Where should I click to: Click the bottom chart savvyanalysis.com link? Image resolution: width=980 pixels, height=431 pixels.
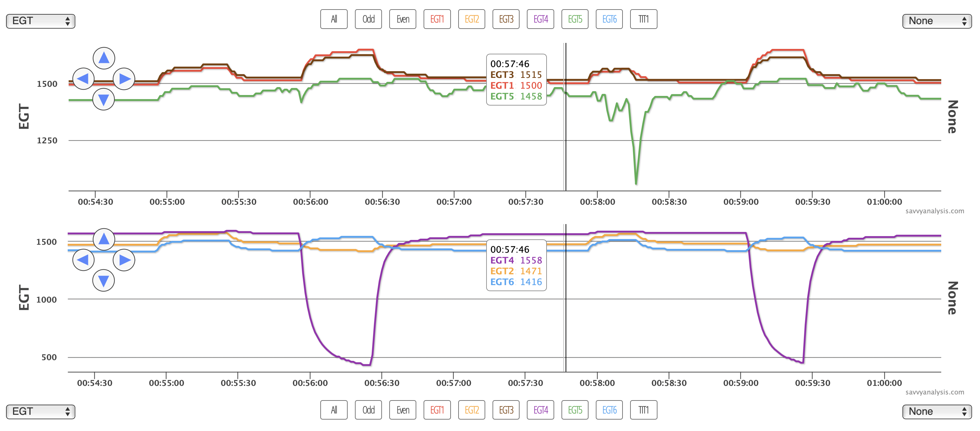(x=935, y=392)
